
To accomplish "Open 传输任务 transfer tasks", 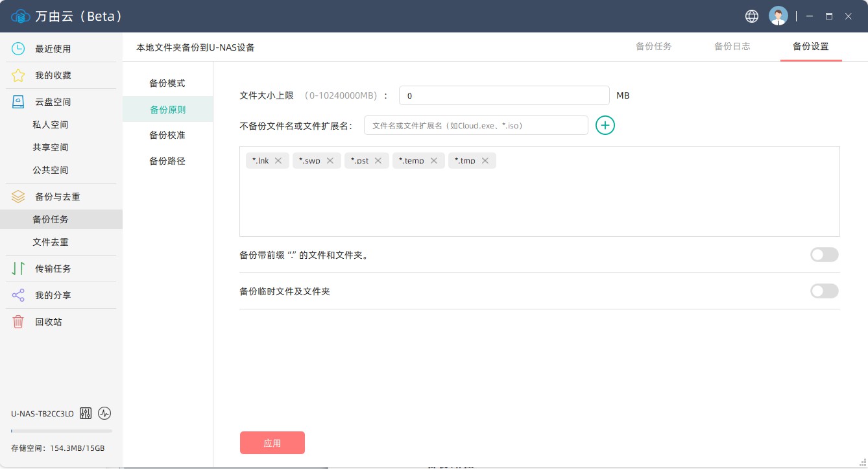I will point(53,269).
